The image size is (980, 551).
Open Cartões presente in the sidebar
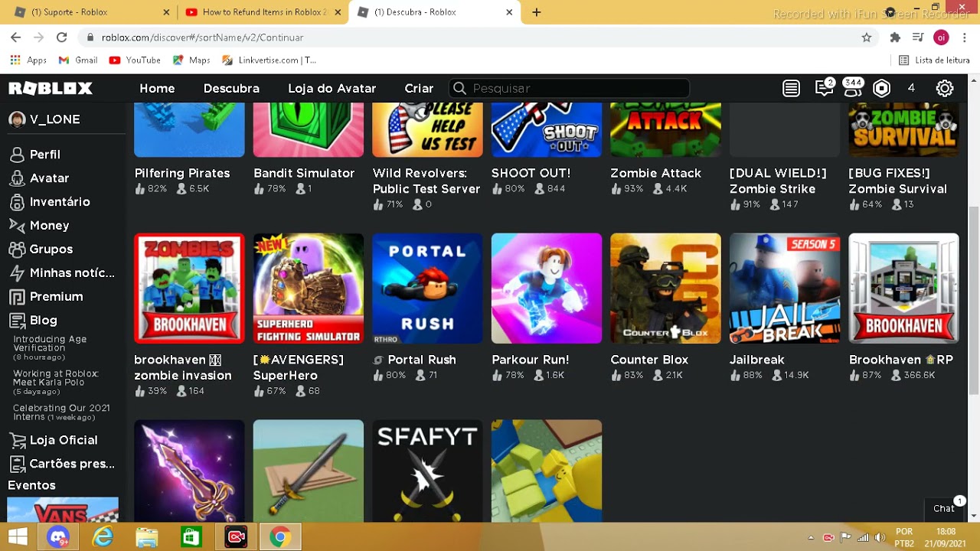[x=63, y=464]
